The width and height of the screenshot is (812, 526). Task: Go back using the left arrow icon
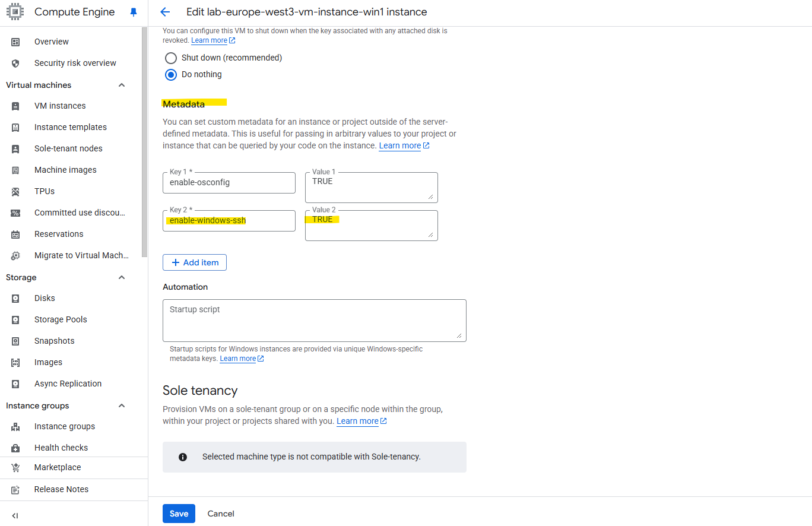[165, 12]
